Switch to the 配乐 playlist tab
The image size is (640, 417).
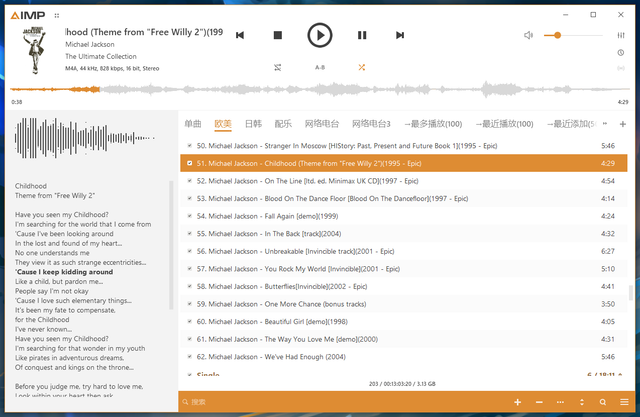click(x=283, y=124)
